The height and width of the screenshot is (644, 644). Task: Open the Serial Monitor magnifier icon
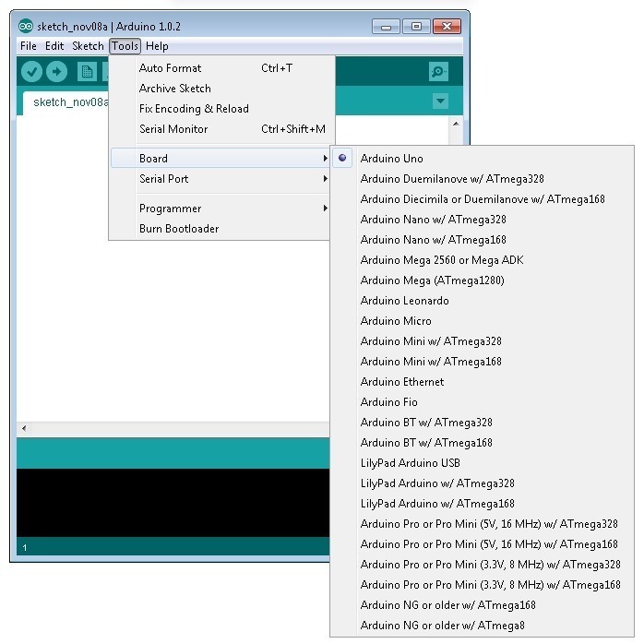[x=438, y=71]
